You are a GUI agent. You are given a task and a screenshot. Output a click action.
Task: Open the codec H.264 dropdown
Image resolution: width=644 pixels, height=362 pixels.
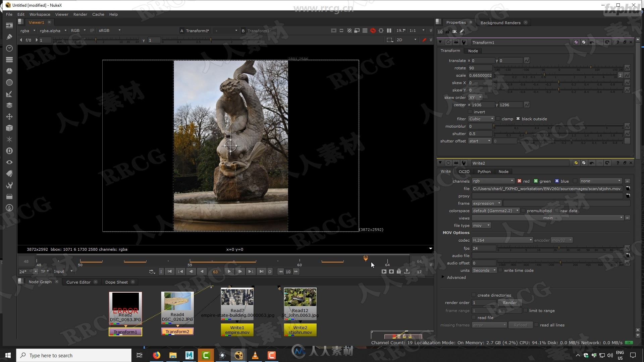point(502,240)
